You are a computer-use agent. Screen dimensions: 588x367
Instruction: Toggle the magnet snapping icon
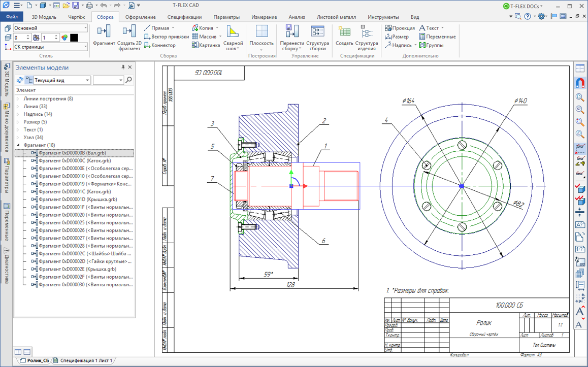(580, 83)
